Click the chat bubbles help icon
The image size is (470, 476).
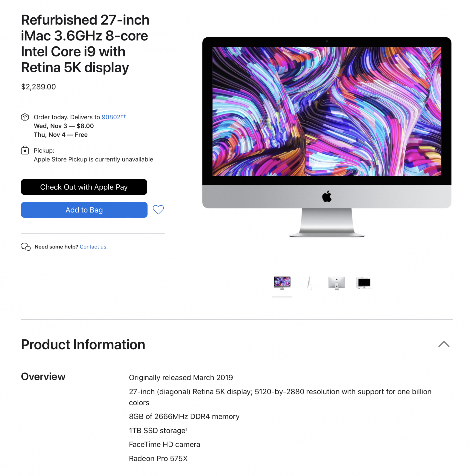(26, 247)
